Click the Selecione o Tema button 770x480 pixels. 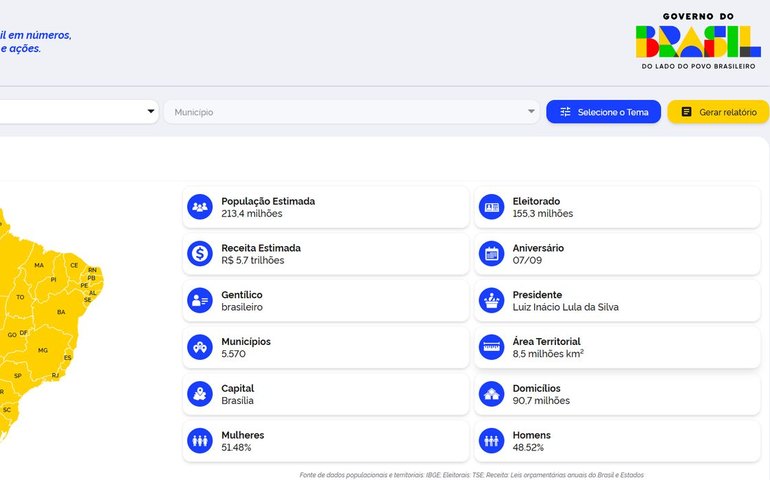coord(604,112)
